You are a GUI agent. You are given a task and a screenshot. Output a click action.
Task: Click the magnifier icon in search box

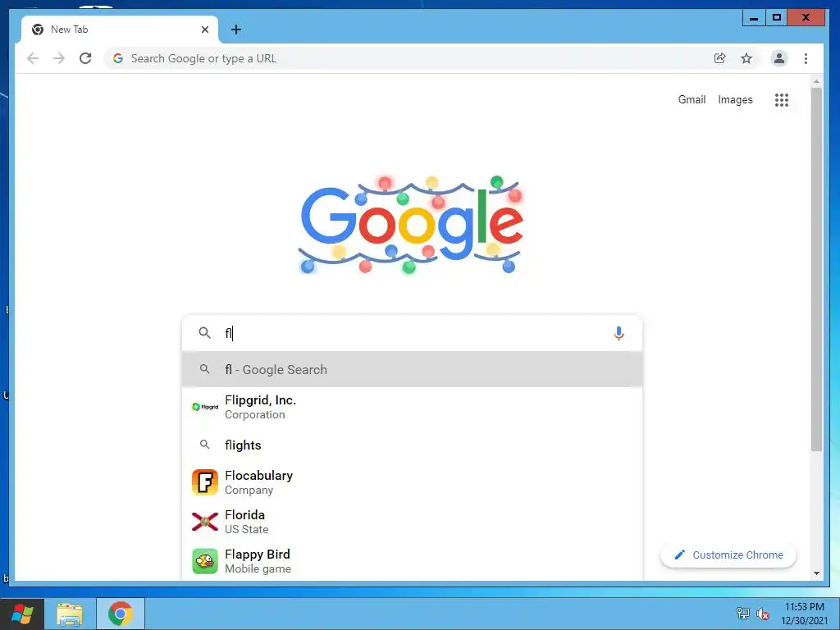(204, 333)
